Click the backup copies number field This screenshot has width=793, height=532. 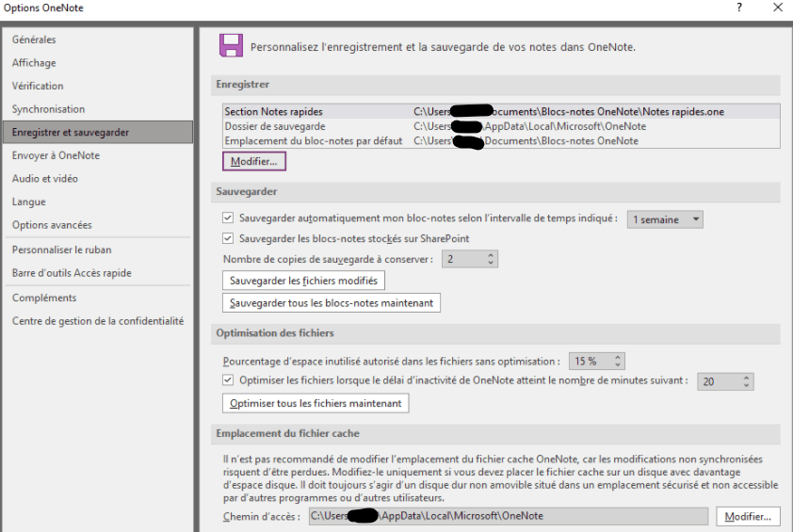tap(463, 259)
